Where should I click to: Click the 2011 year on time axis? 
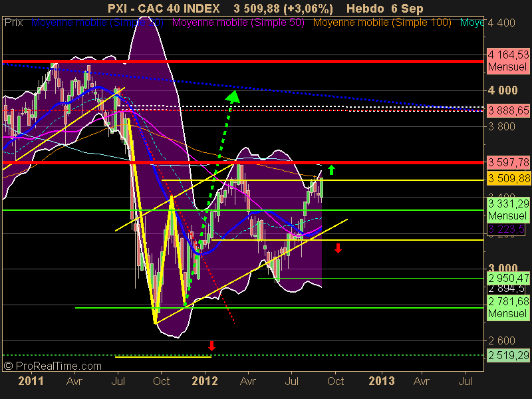[x=31, y=381]
